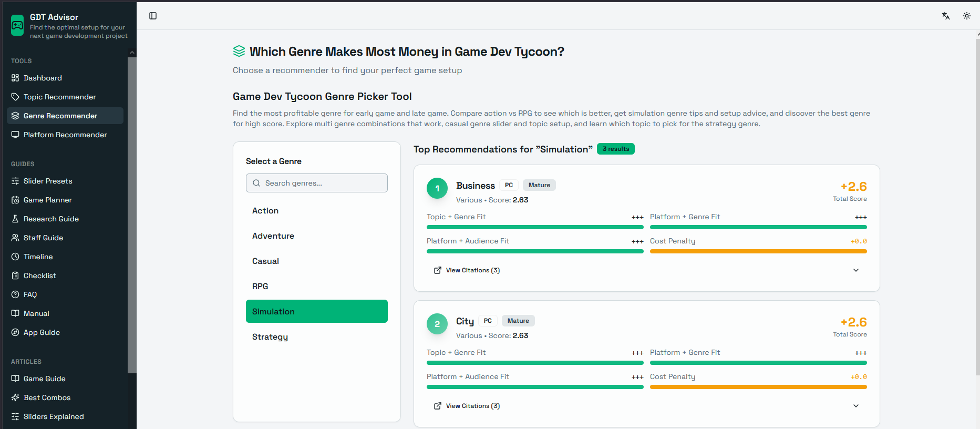
Task: Focus the Search genres input field
Action: click(x=317, y=183)
